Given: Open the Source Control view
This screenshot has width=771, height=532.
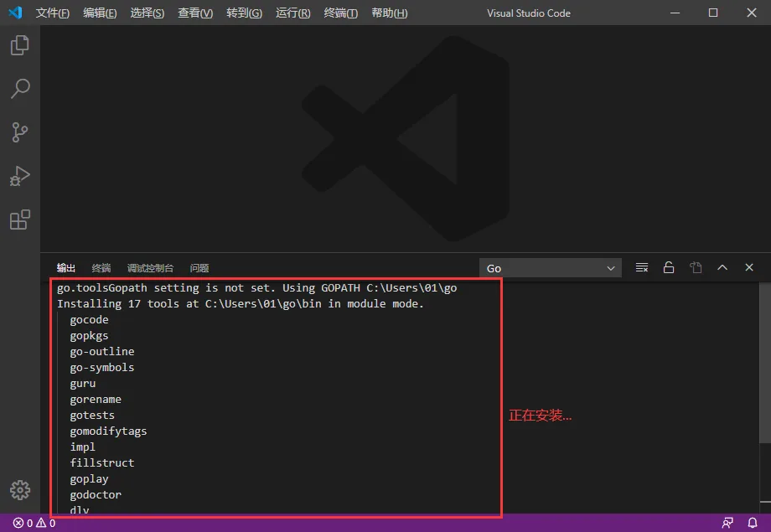Looking at the screenshot, I should click(18, 132).
